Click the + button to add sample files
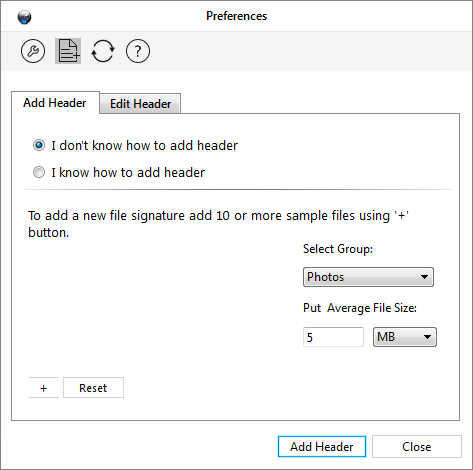This screenshot has width=473, height=470. click(44, 388)
